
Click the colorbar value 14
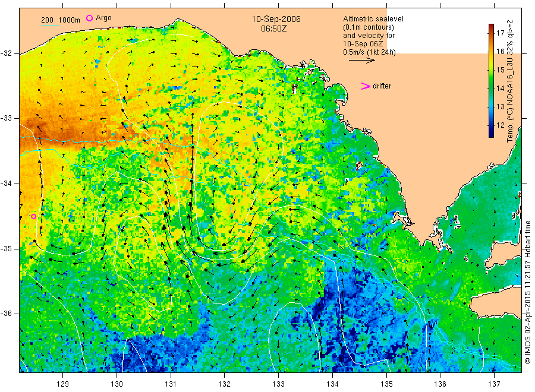coord(500,88)
